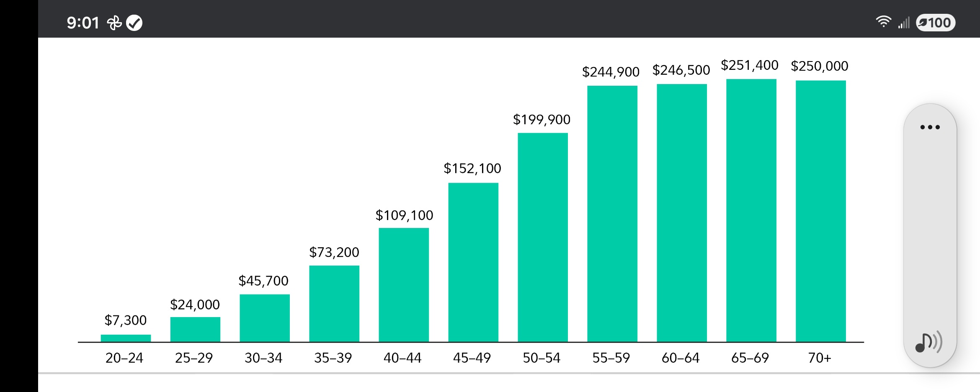The height and width of the screenshot is (392, 980).
Task: Select the 20–24 age group bar
Action: click(x=126, y=338)
